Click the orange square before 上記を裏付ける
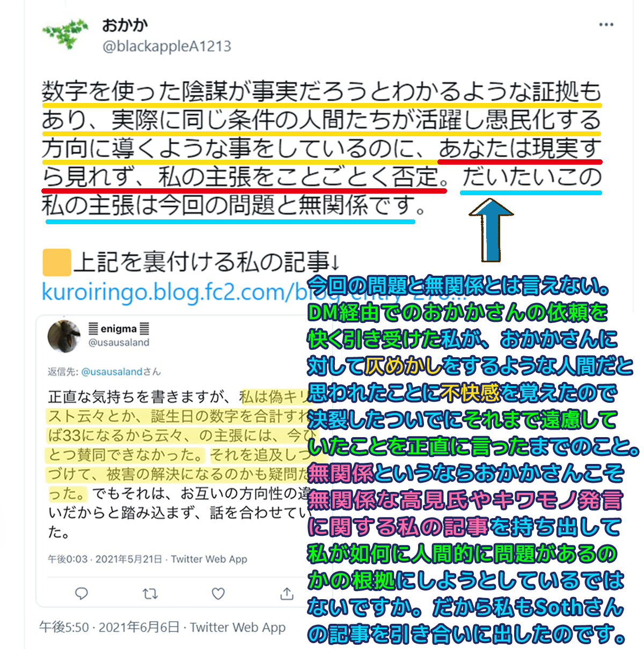 point(56,262)
